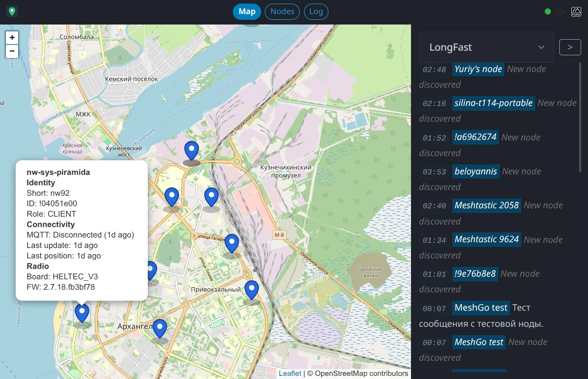Click the Кузнечихинский промузел map label

(286, 171)
